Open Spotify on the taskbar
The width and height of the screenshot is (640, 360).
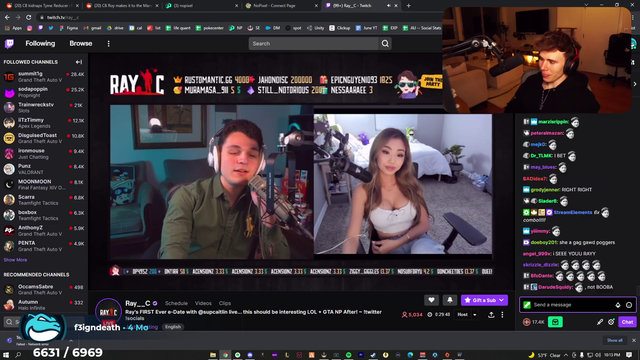click(348, 355)
